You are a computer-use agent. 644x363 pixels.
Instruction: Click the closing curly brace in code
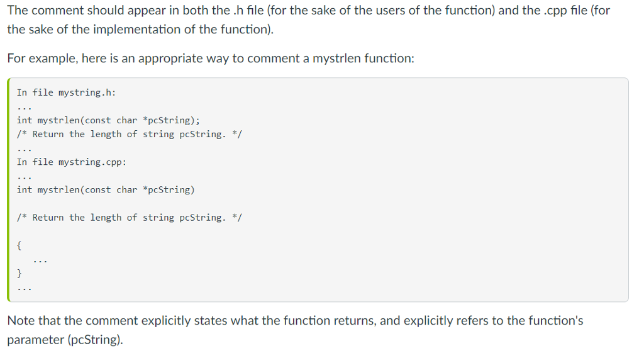[x=19, y=273]
